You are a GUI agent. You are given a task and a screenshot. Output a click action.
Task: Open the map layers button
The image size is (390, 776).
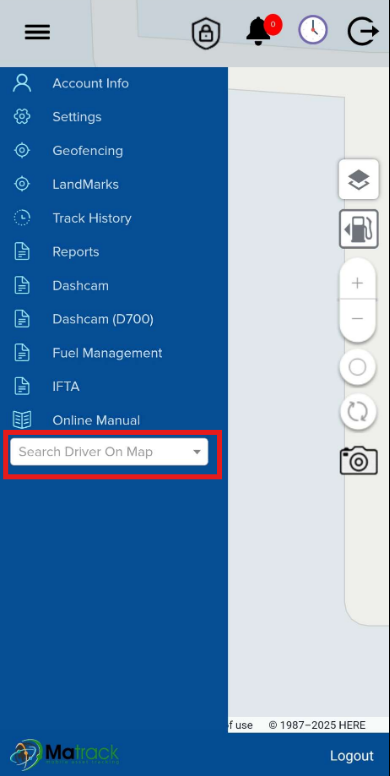click(359, 179)
